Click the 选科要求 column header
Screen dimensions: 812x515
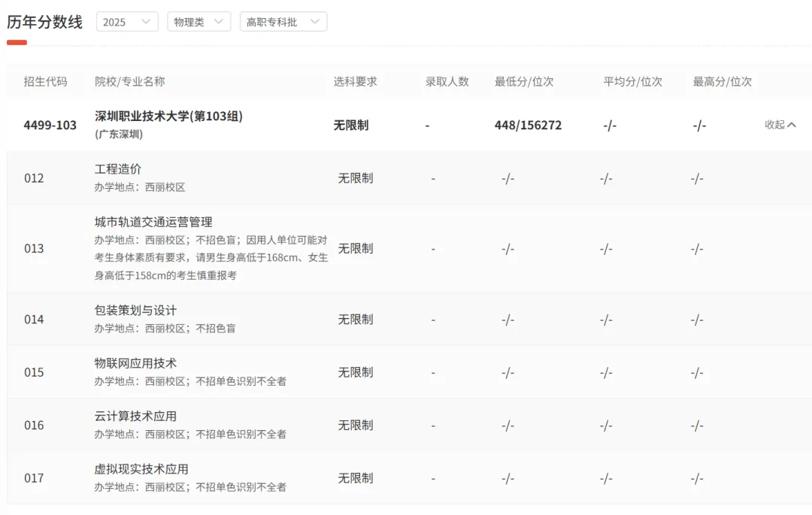click(x=355, y=81)
